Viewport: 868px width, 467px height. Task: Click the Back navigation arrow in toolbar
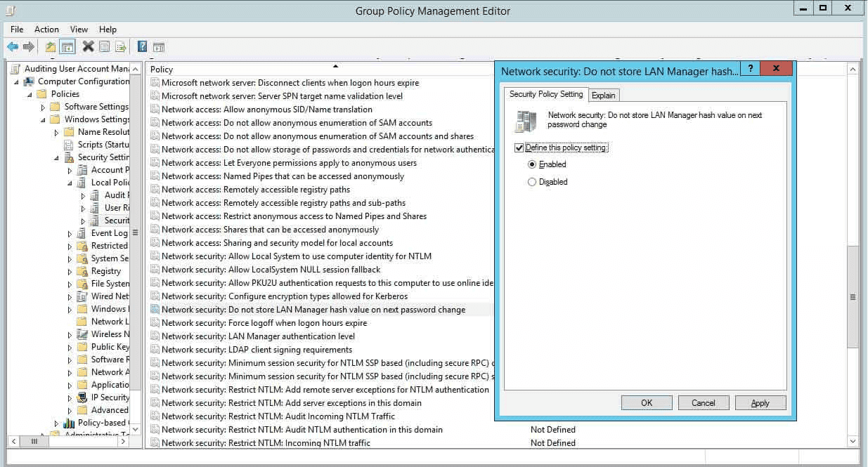(14, 46)
